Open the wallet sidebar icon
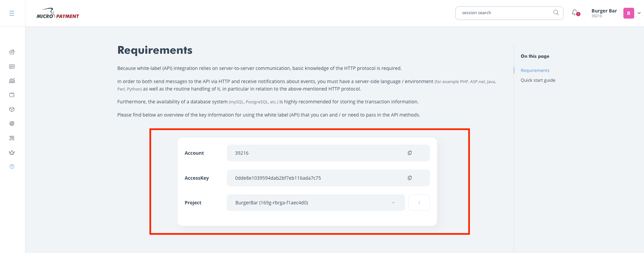The image size is (644, 253). [x=12, y=95]
